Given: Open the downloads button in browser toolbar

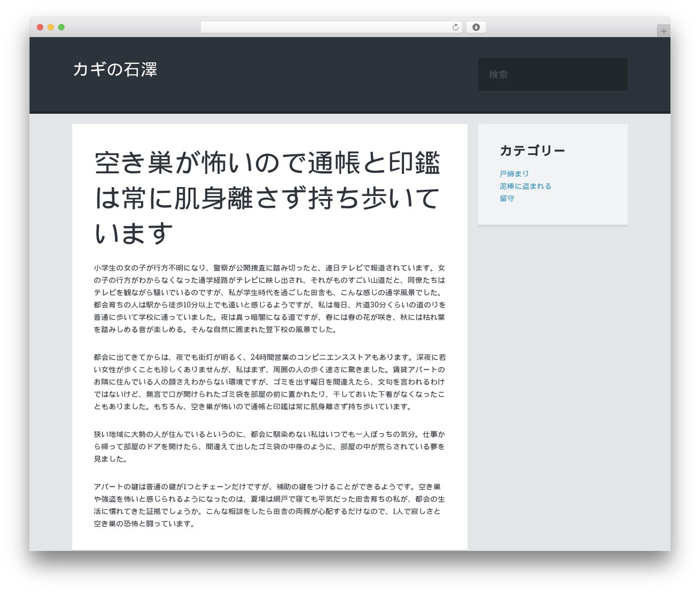Looking at the screenshot, I should tap(476, 27).
